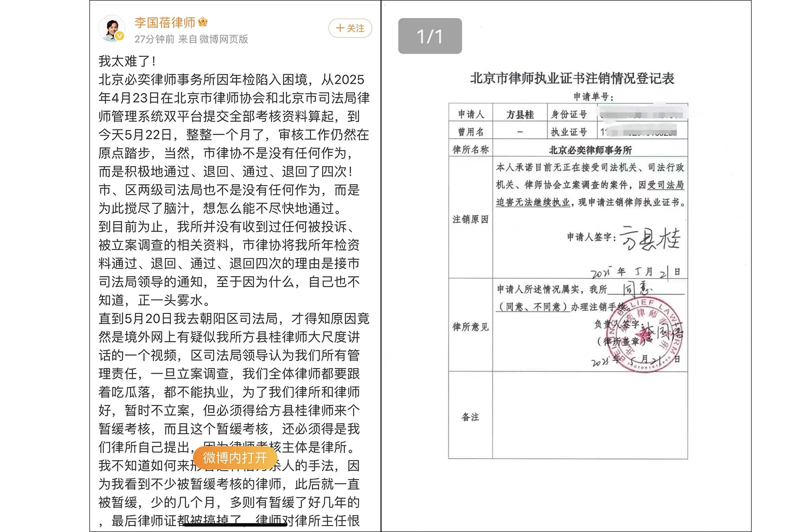Click the 来自 微博网页版 source text
This screenshot has width=799, height=532.
click(x=213, y=39)
